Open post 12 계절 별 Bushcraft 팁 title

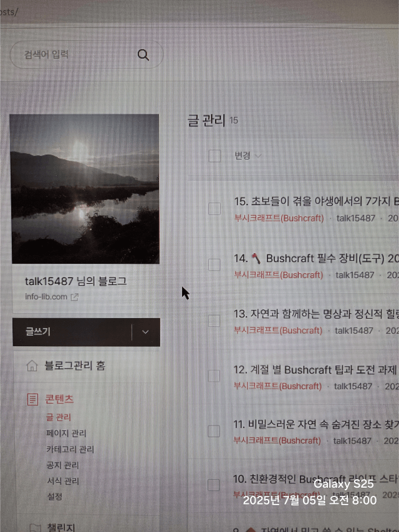[x=315, y=369]
